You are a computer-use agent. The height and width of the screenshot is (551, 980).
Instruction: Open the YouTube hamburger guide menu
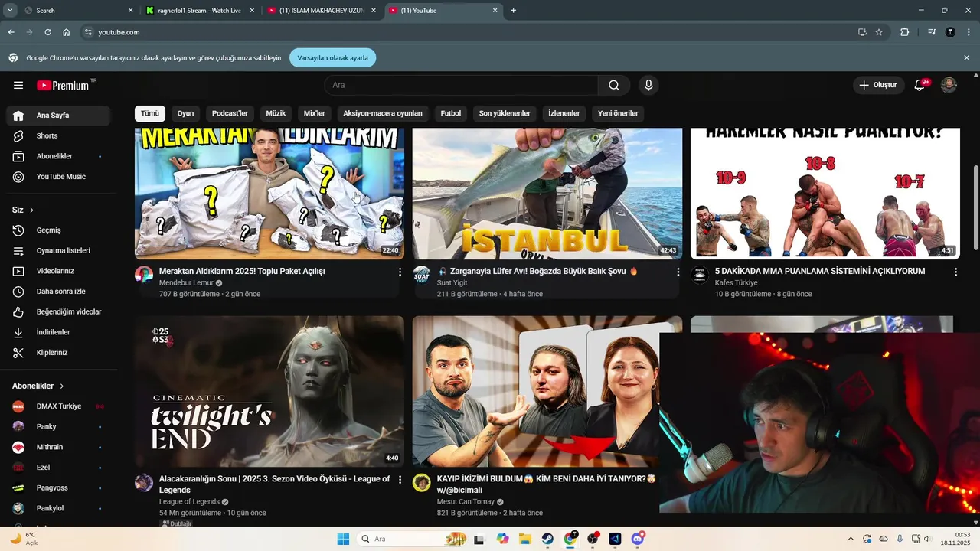tap(18, 85)
